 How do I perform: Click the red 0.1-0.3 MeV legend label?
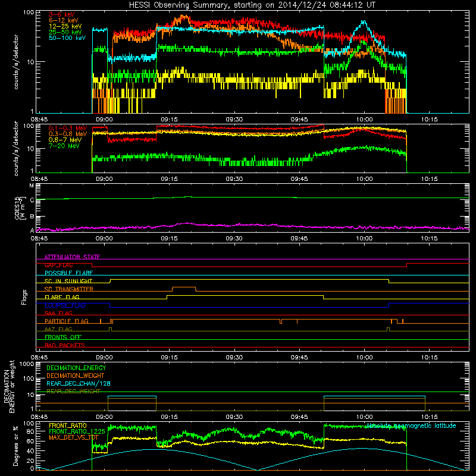point(68,129)
